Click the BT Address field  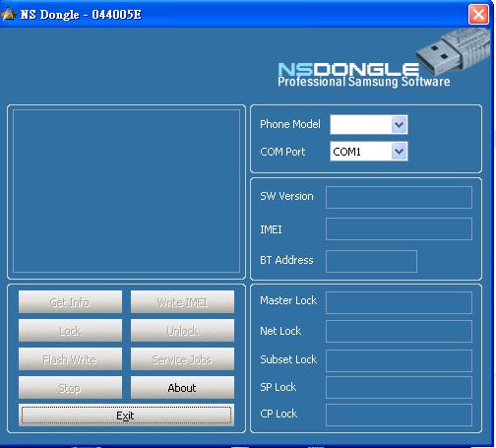tap(371, 261)
